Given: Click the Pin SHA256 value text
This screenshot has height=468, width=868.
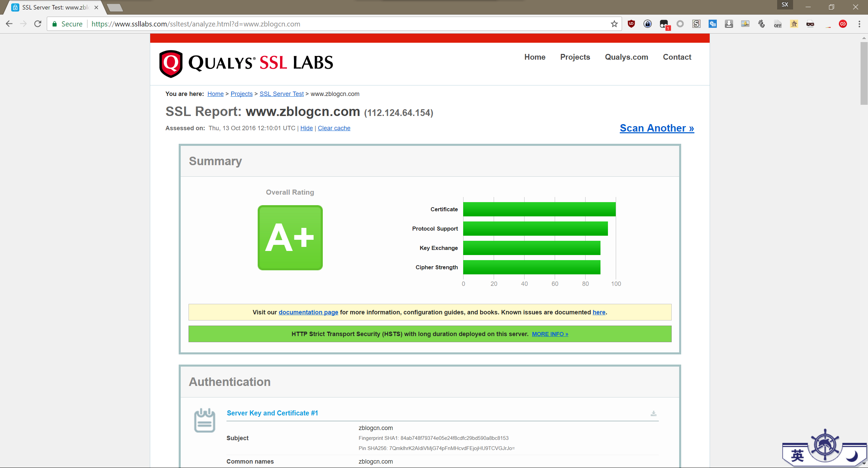Looking at the screenshot, I should 452,448.
